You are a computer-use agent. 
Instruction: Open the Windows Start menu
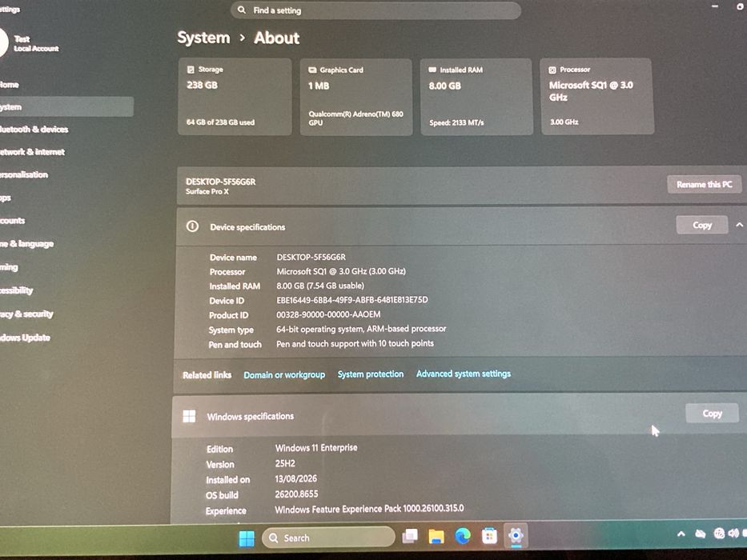pos(247,538)
